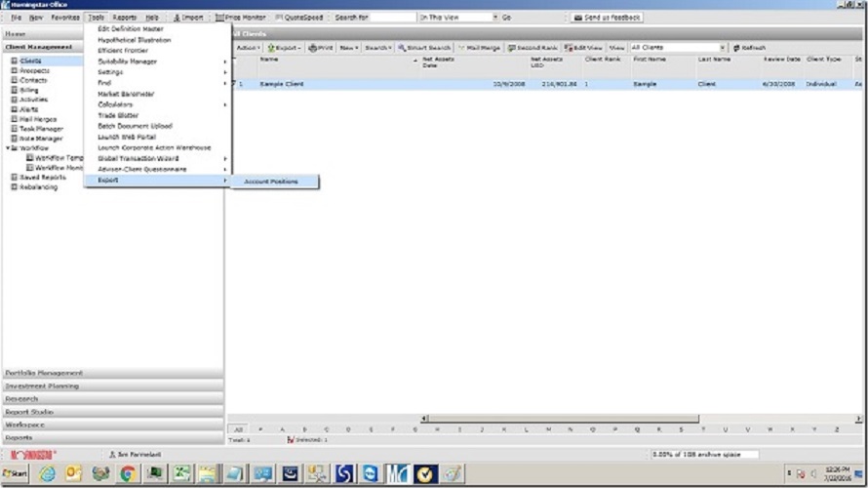Open the New dropdown
This screenshot has width=868, height=488.
[x=349, y=48]
